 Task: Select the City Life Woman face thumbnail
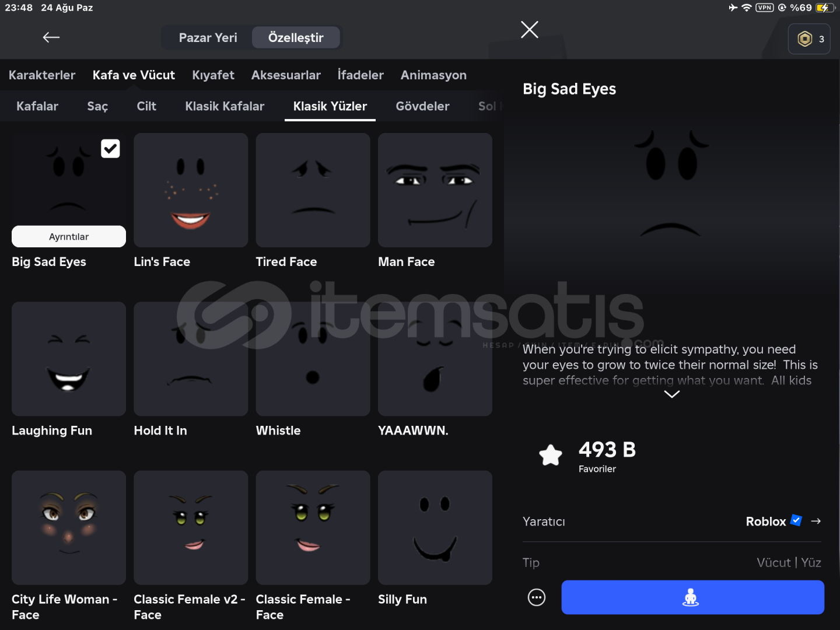pos(69,528)
